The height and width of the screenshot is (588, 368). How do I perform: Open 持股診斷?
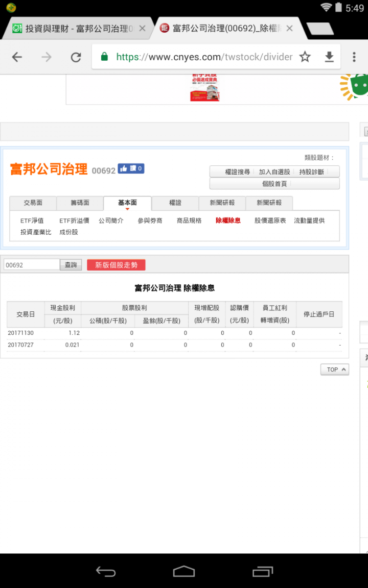click(312, 171)
